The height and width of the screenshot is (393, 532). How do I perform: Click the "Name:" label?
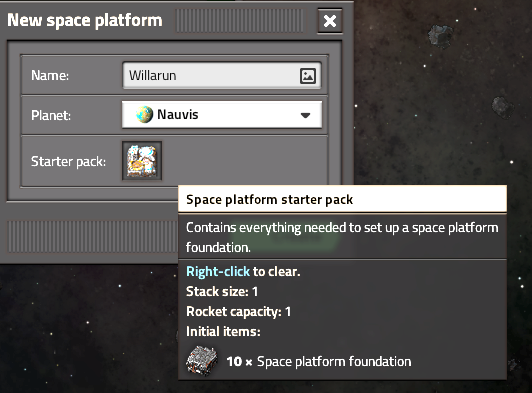coord(50,75)
